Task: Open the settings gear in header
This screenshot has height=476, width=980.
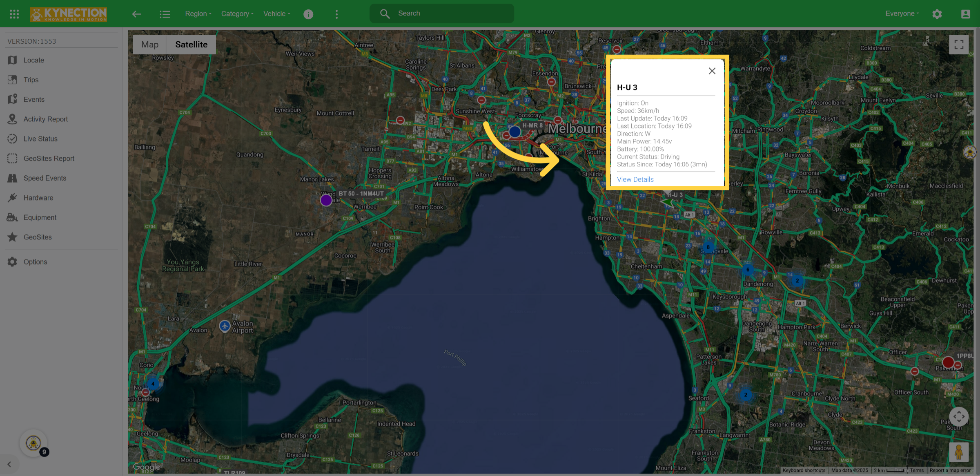Action: (937, 14)
